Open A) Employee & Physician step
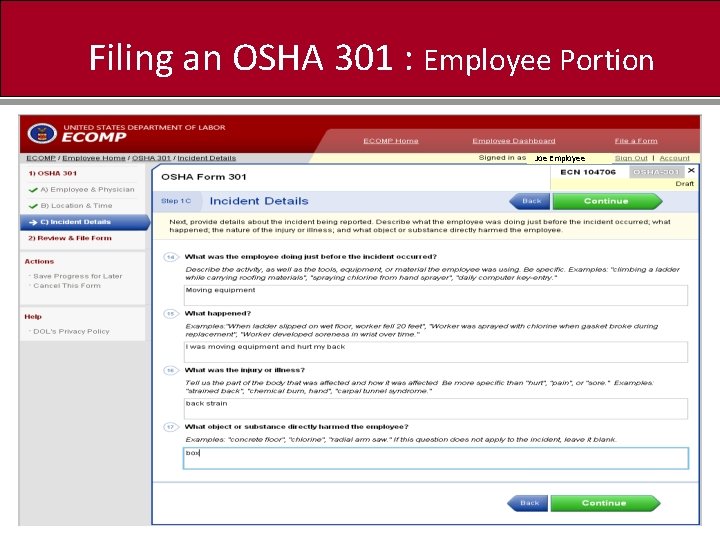The height and width of the screenshot is (540, 720). coord(87,189)
